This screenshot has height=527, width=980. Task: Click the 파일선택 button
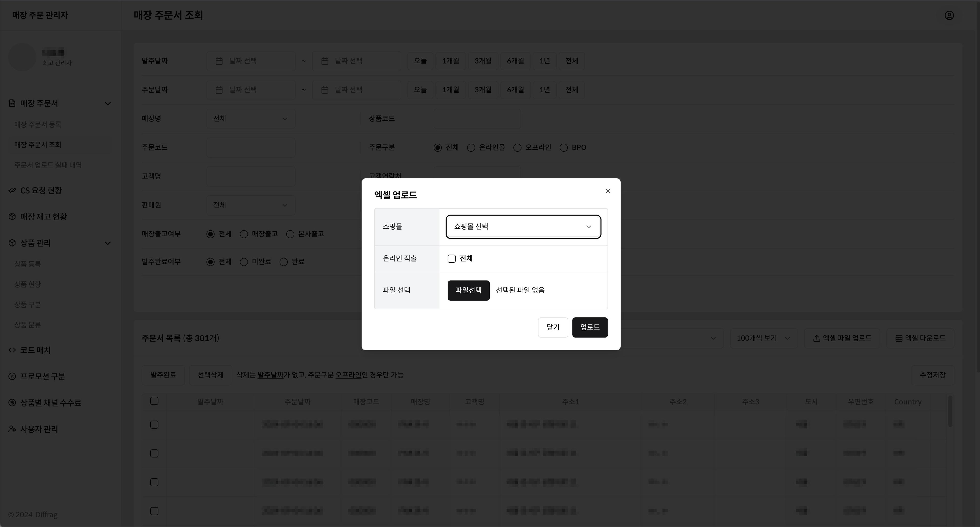point(468,291)
